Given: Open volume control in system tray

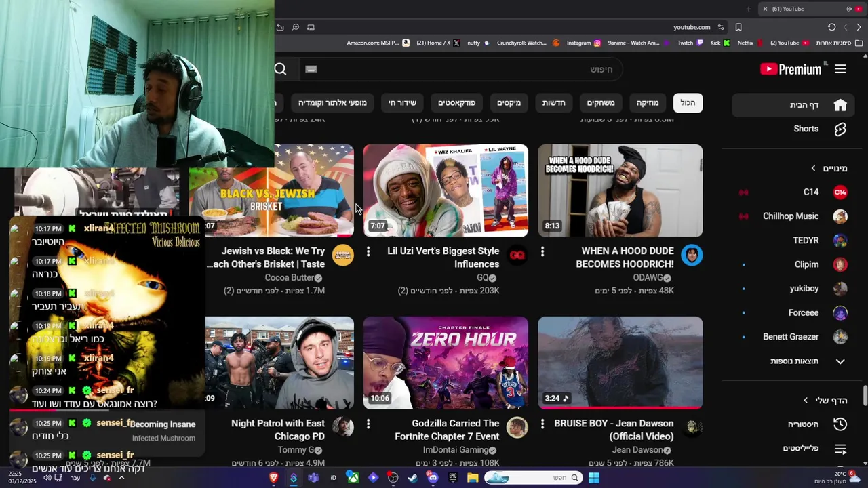Looking at the screenshot, I should click(47, 478).
